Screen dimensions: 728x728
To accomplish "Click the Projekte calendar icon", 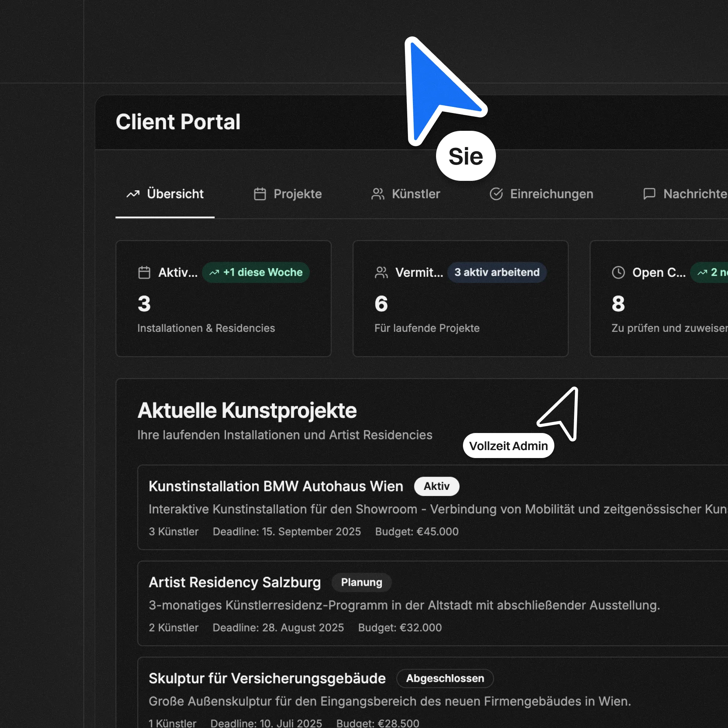I will click(x=260, y=194).
